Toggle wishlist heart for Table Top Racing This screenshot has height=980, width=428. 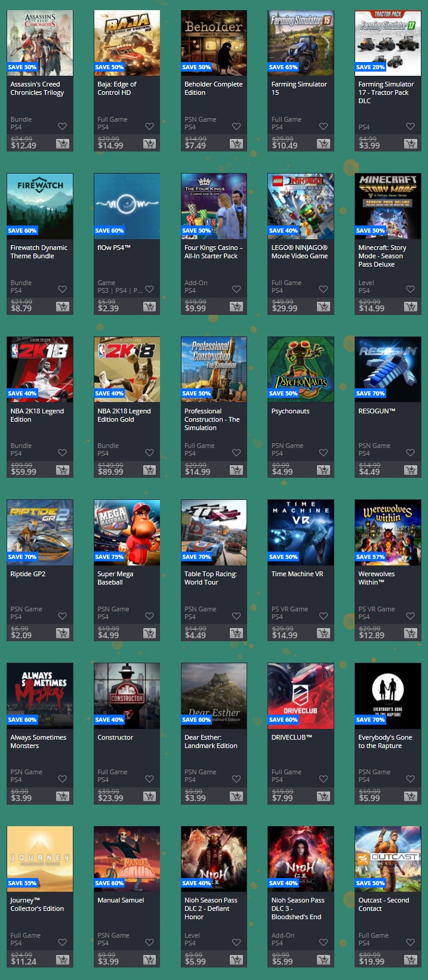click(236, 616)
